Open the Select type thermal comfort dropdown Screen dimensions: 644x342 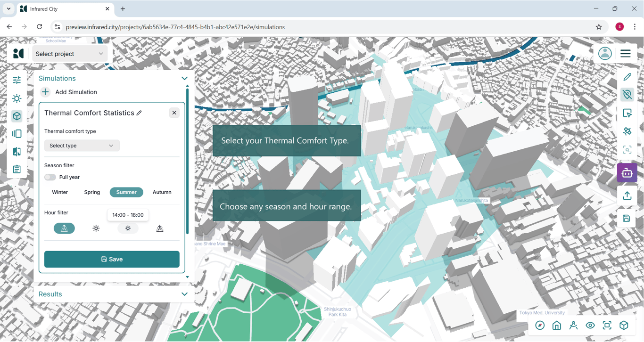pos(82,146)
